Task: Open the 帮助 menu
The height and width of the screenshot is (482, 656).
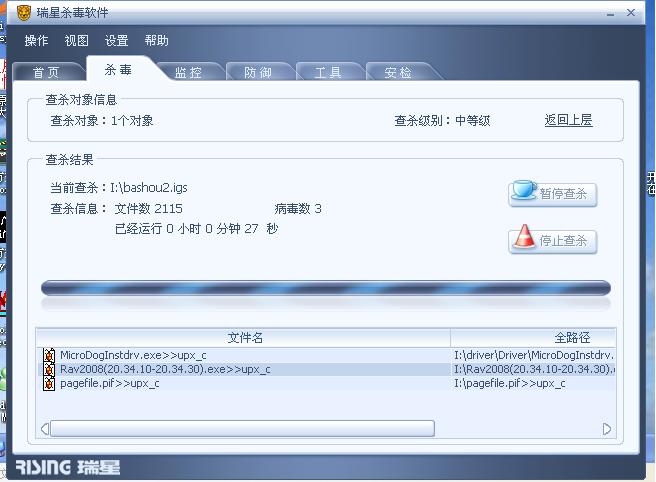Action: click(156, 41)
